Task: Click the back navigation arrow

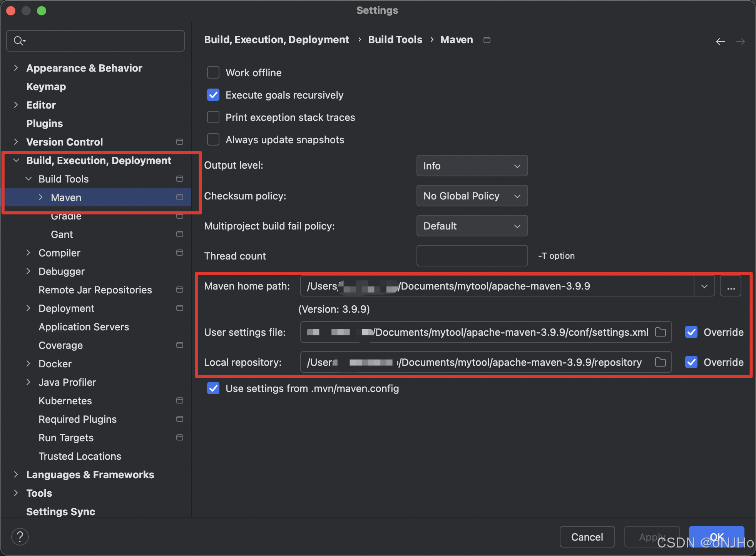Action: pyautogui.click(x=720, y=41)
